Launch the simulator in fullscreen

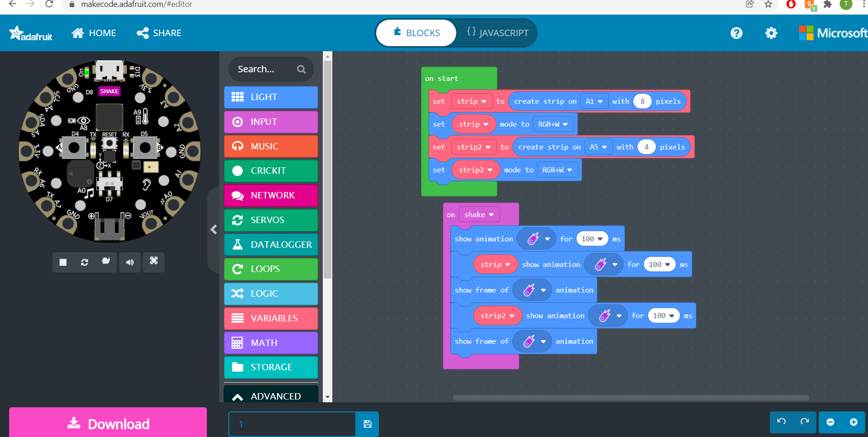[153, 262]
